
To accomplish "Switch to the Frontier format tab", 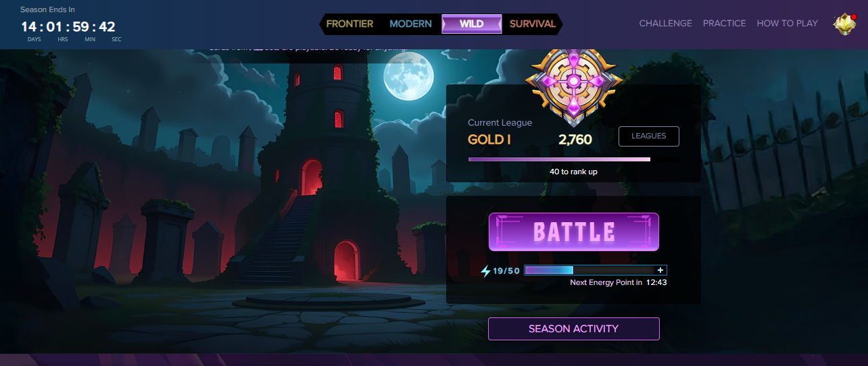I will point(349,24).
